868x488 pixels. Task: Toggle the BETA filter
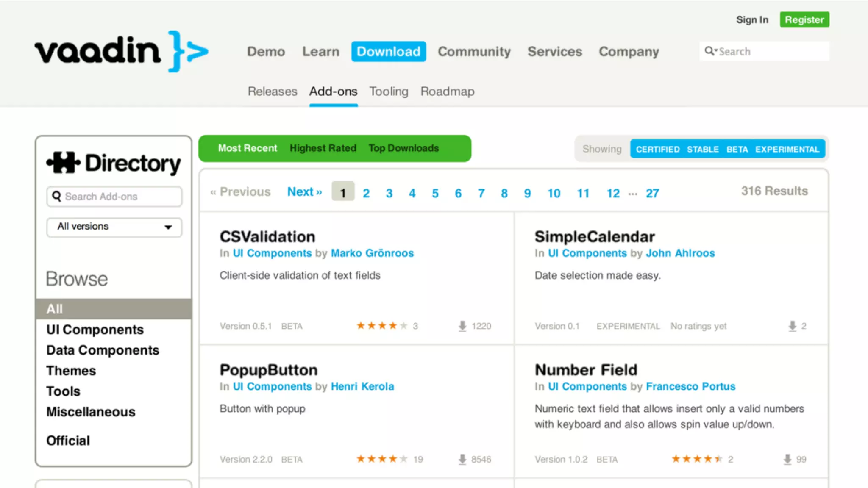737,149
